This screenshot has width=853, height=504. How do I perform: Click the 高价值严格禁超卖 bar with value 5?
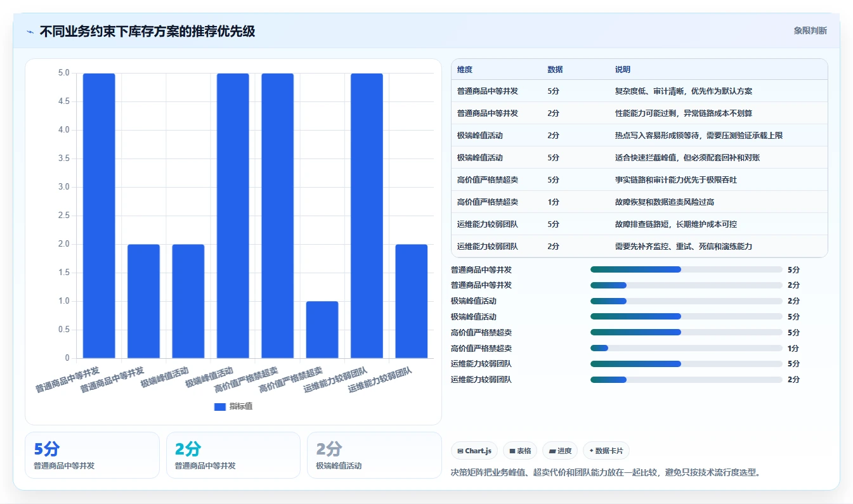point(278,216)
